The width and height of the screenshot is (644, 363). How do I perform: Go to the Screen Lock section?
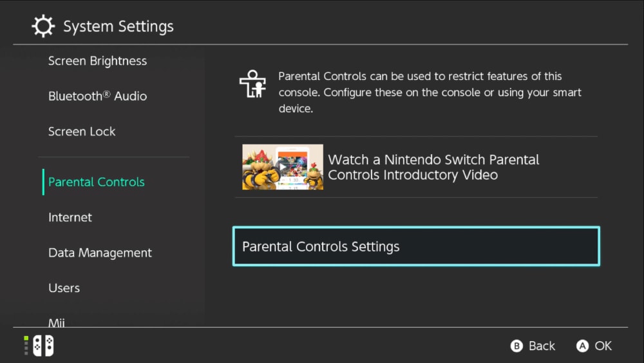pyautogui.click(x=82, y=132)
